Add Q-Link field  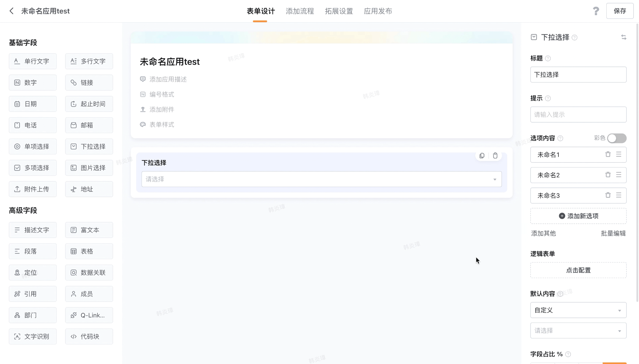89,315
